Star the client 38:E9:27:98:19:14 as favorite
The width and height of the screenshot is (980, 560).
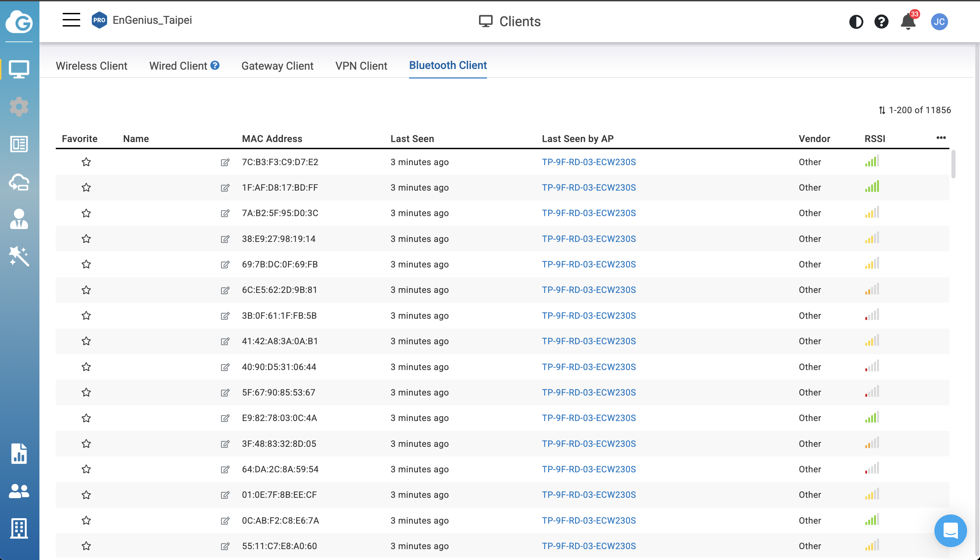pyautogui.click(x=86, y=239)
